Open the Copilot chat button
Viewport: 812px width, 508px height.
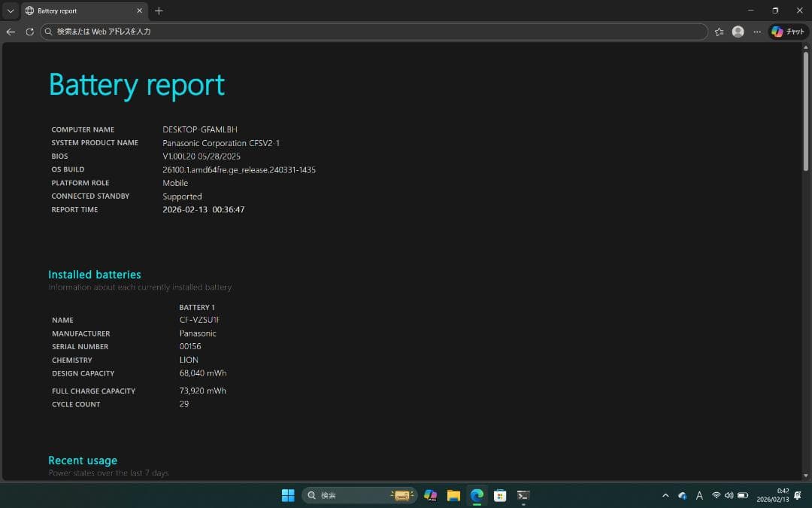point(787,32)
